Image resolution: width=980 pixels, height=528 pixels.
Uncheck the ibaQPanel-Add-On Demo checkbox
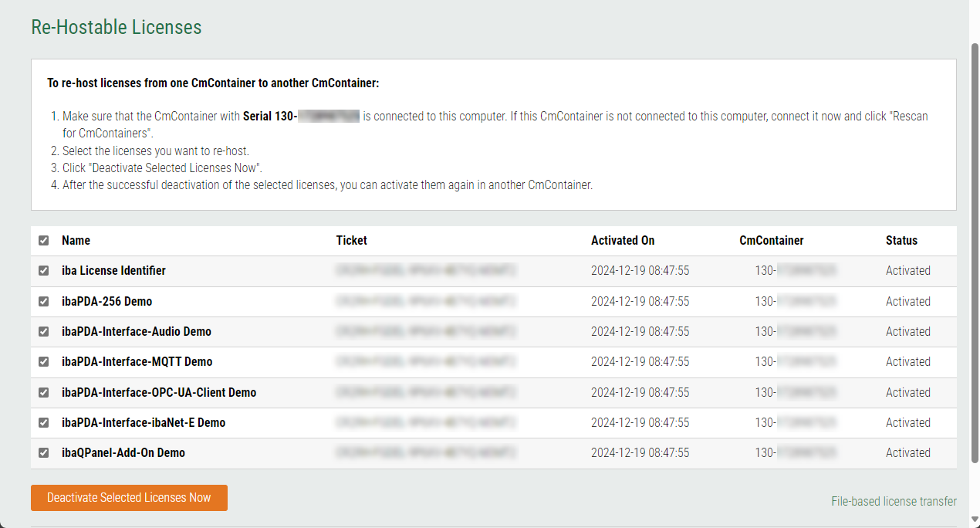tap(44, 453)
